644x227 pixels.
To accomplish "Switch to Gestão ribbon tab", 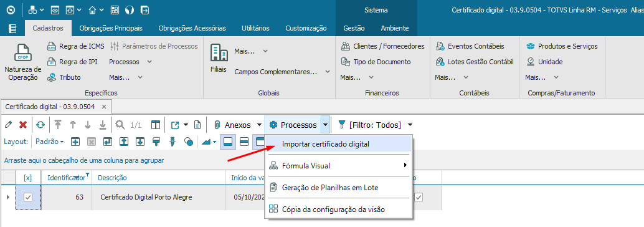I will pyautogui.click(x=354, y=29).
